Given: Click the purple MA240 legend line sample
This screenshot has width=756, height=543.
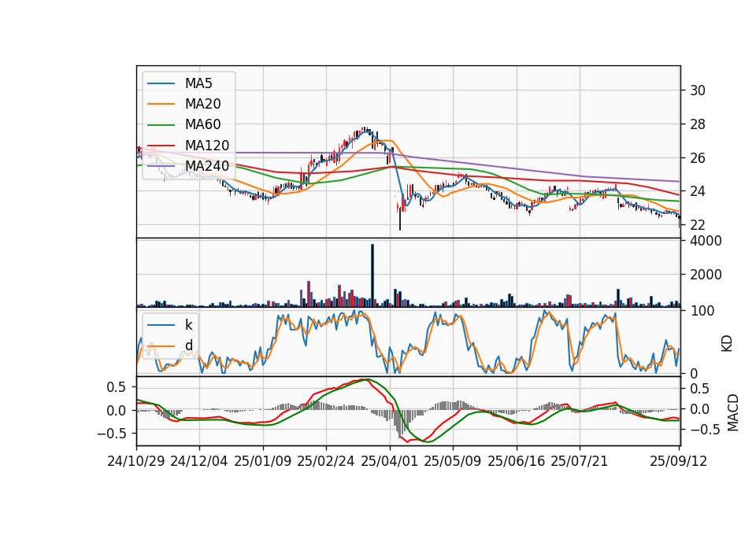Looking at the screenshot, I should coord(161,166).
